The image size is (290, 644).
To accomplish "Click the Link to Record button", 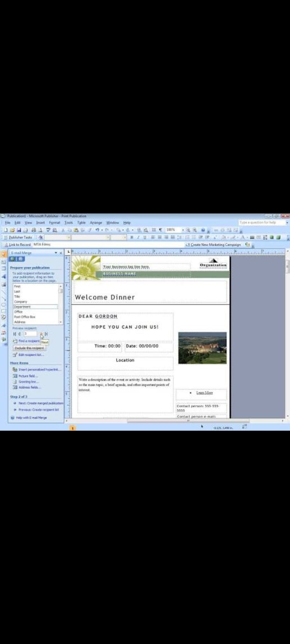I will 17,245.
